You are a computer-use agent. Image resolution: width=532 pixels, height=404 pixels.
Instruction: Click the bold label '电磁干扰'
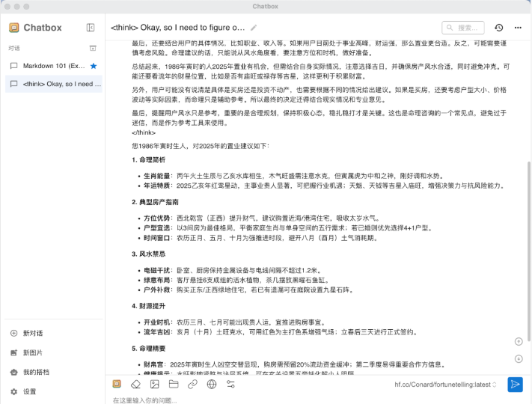point(156,270)
